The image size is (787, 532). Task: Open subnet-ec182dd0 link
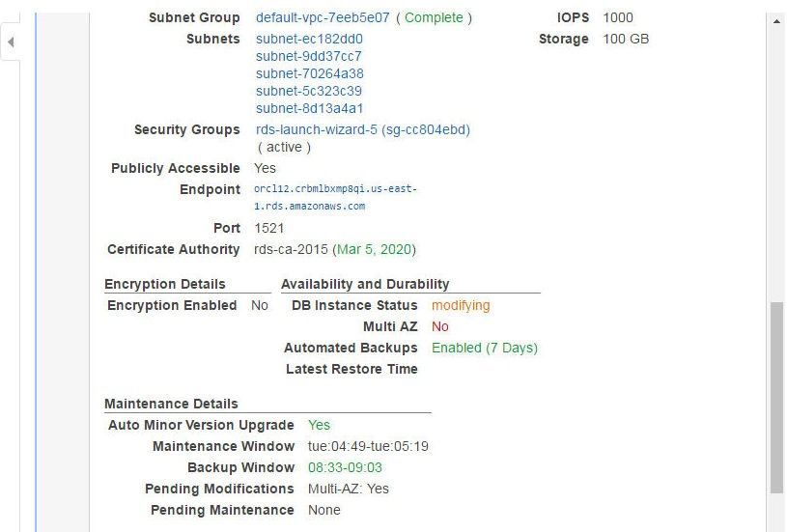coord(309,40)
